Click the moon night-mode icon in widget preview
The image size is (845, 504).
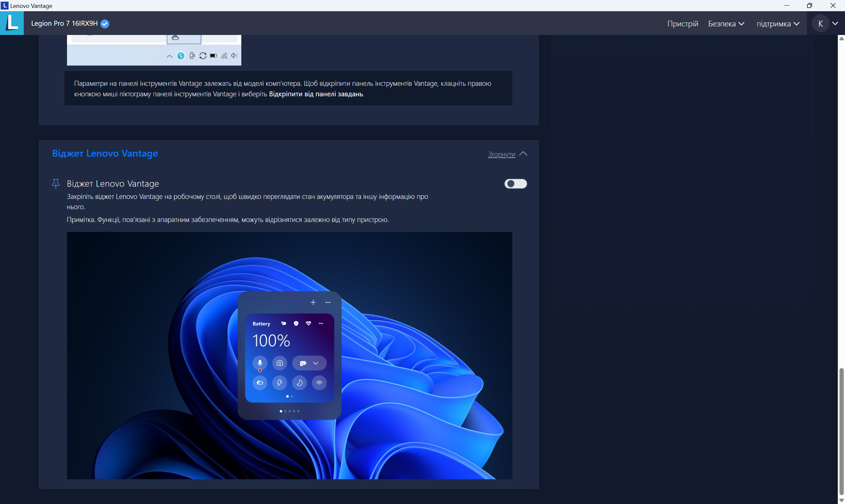point(299,383)
